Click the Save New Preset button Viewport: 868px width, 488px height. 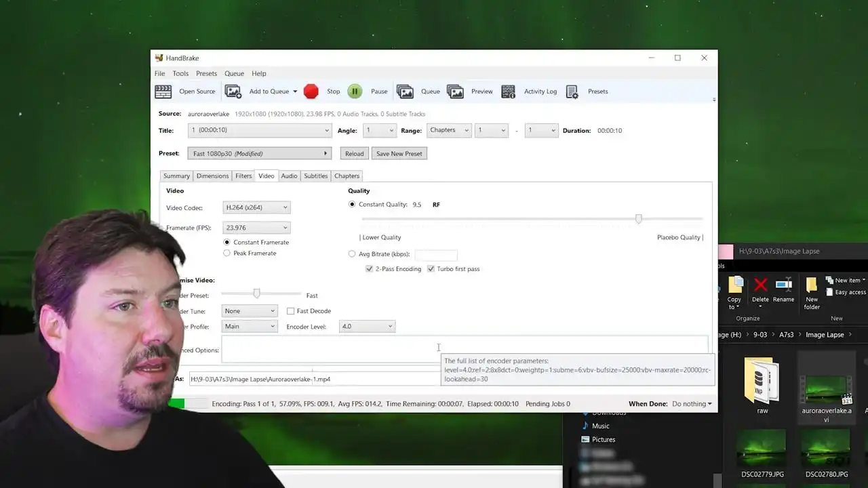(x=399, y=154)
